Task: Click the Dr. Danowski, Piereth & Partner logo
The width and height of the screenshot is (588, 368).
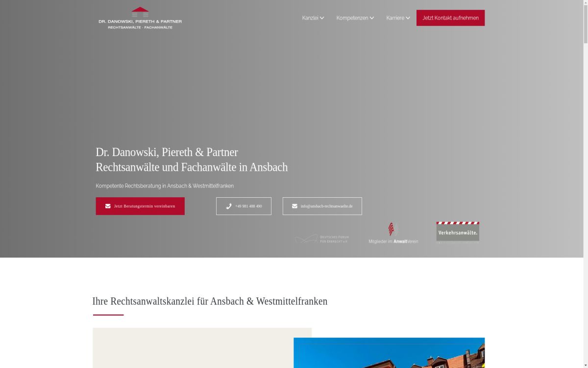Action: (140, 18)
